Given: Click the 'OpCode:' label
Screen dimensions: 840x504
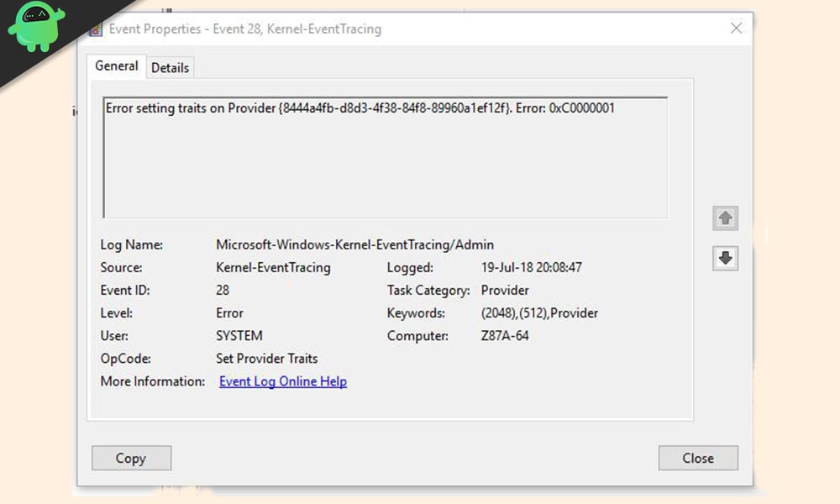Looking at the screenshot, I should pyautogui.click(x=125, y=359).
